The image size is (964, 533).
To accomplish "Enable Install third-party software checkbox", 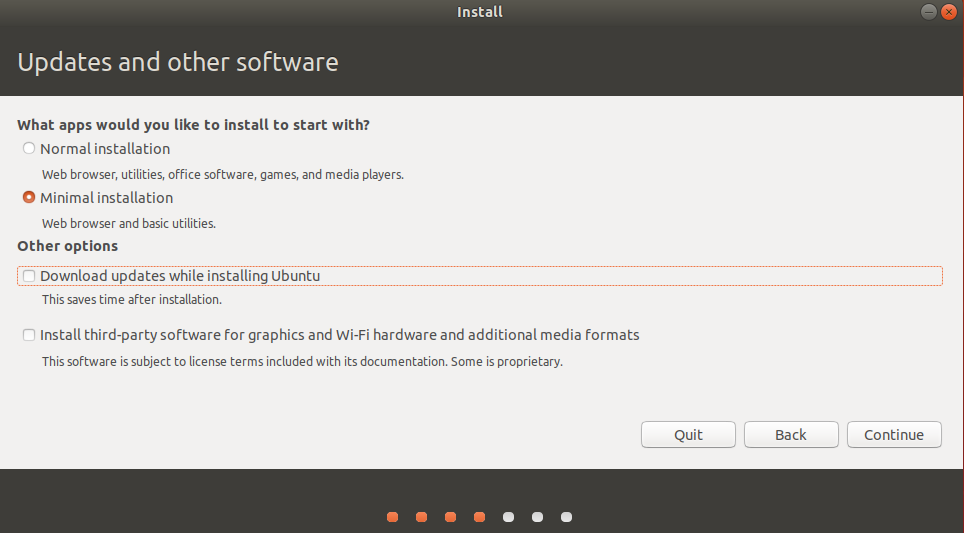I will [29, 335].
